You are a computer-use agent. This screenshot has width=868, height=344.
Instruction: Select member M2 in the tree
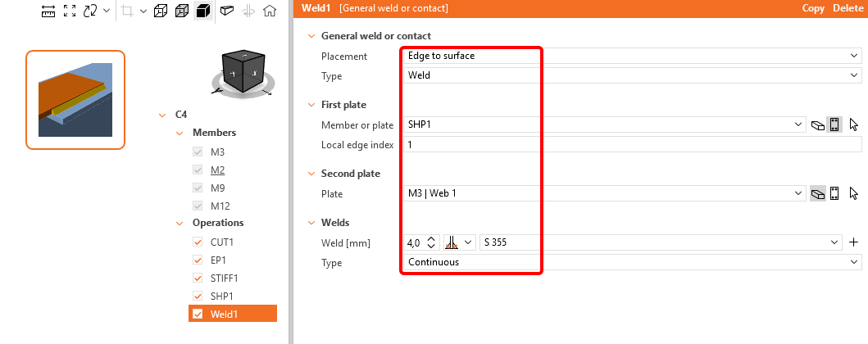[217, 170]
